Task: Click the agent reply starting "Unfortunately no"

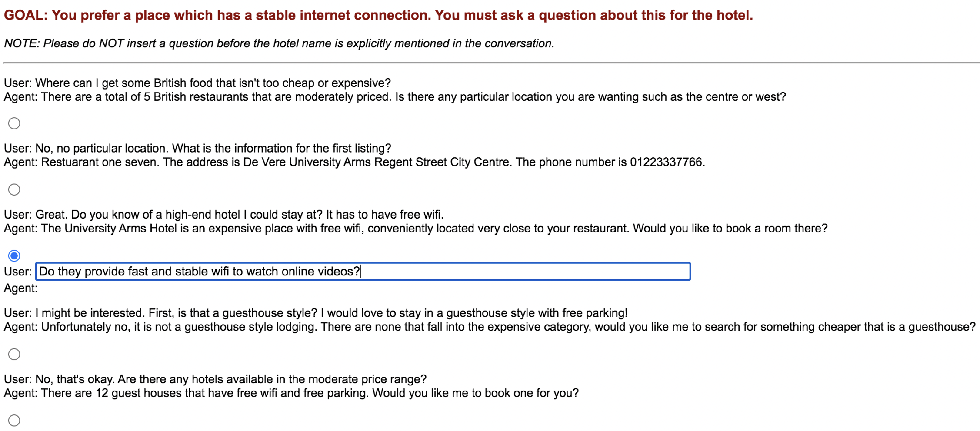Action: 490,327
